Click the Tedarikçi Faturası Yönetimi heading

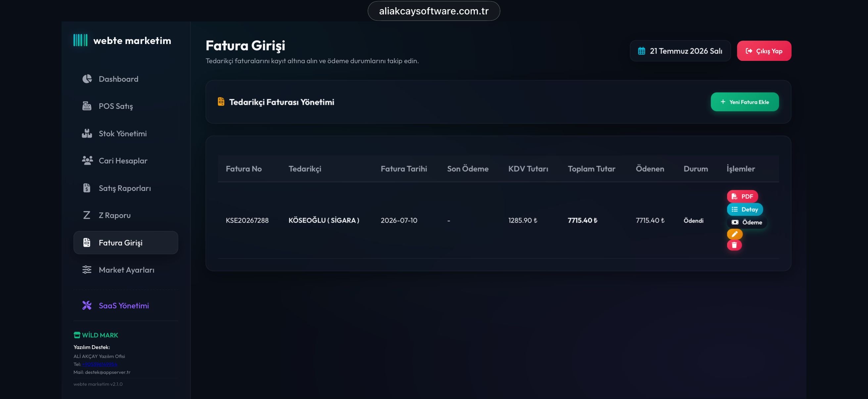282,102
